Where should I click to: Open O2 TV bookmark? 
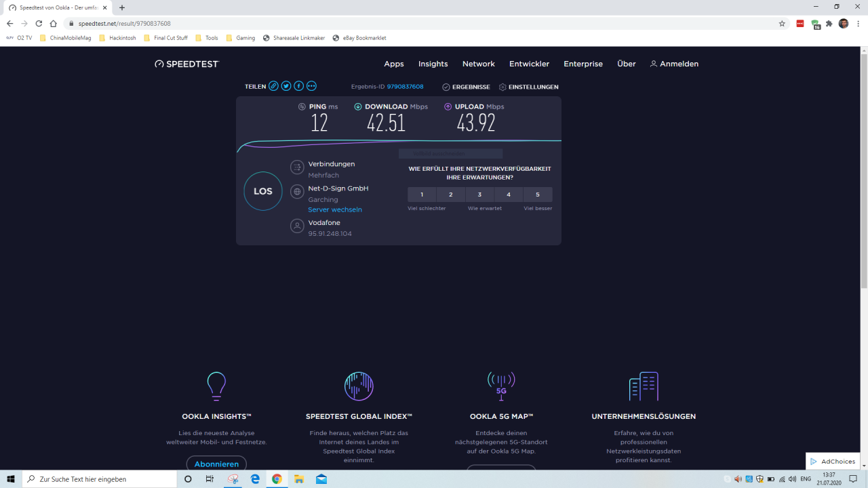pyautogui.click(x=19, y=38)
